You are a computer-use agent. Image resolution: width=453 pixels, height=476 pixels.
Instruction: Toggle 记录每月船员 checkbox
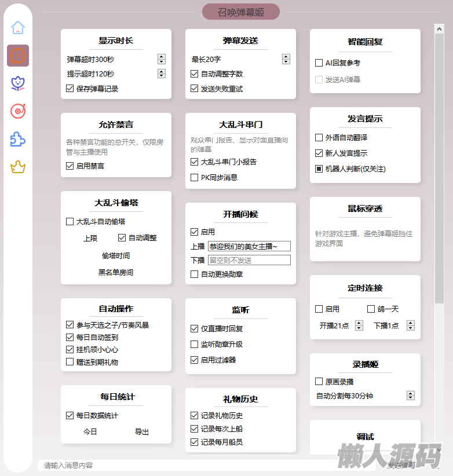[x=194, y=442]
